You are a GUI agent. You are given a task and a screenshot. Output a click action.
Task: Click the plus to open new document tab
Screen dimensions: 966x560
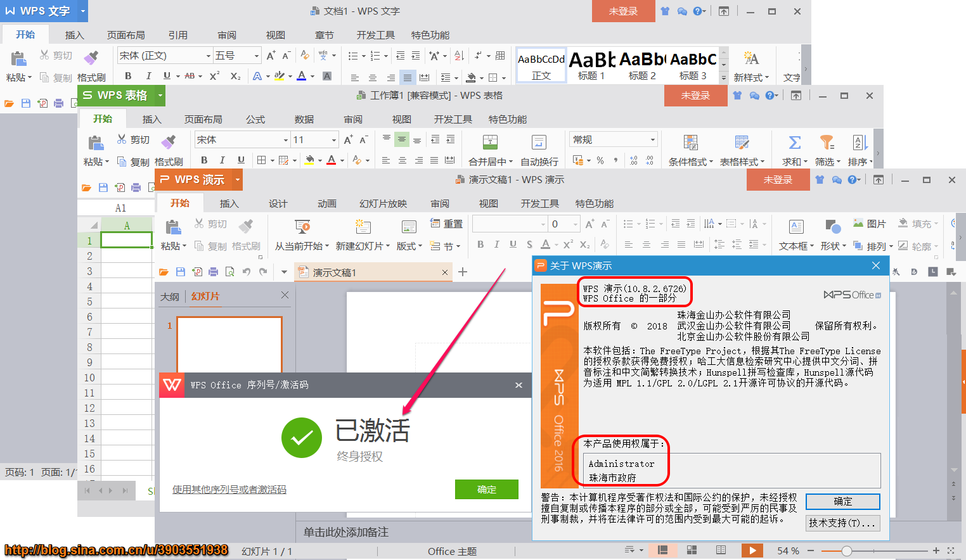463,272
